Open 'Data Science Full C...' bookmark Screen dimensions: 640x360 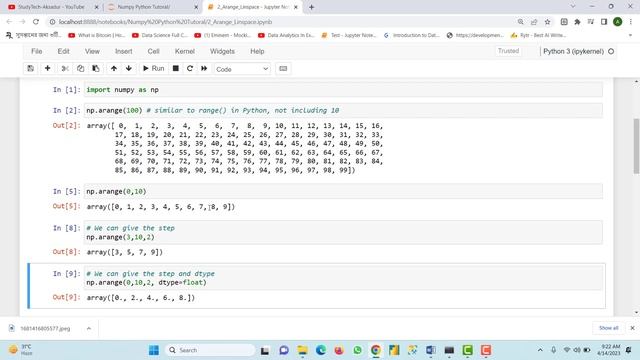pyautogui.click(x=160, y=36)
